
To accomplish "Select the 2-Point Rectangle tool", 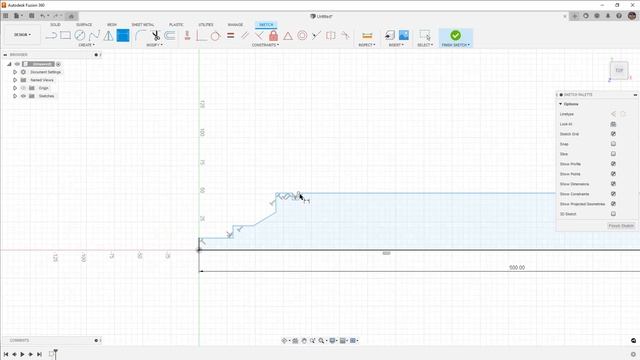I will point(65,36).
